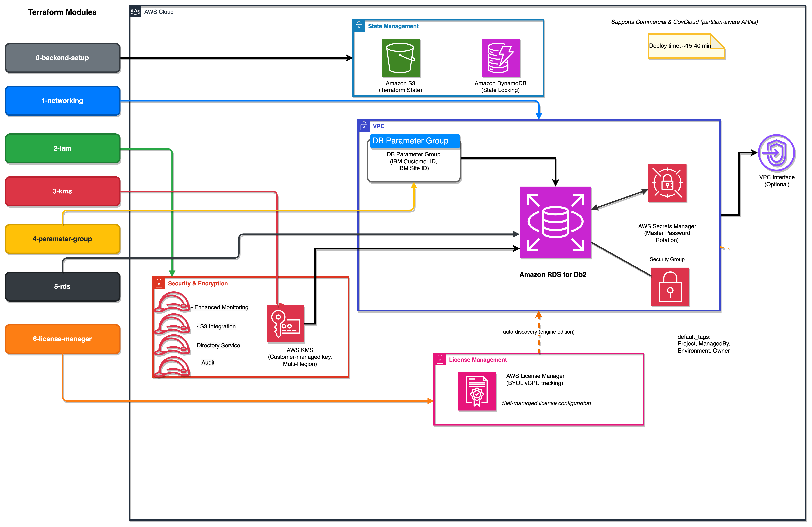Click the VPC Interface endpoint icon
This screenshot has width=812, height=527.
click(777, 153)
